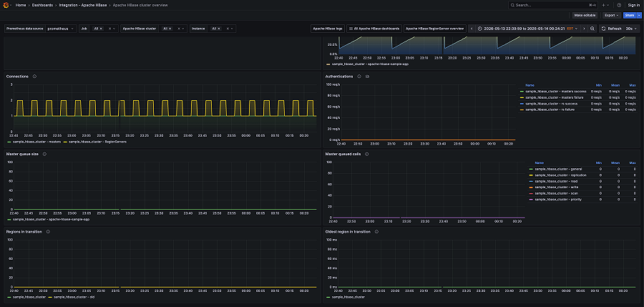Clear the Job filter selection
The width and height of the screenshot is (644, 307).
click(x=109, y=29)
